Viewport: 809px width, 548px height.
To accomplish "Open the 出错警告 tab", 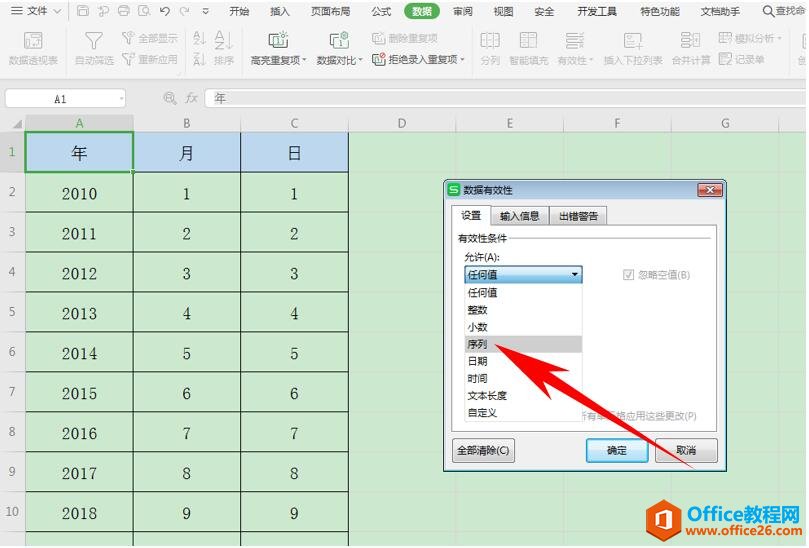I will pyautogui.click(x=578, y=216).
